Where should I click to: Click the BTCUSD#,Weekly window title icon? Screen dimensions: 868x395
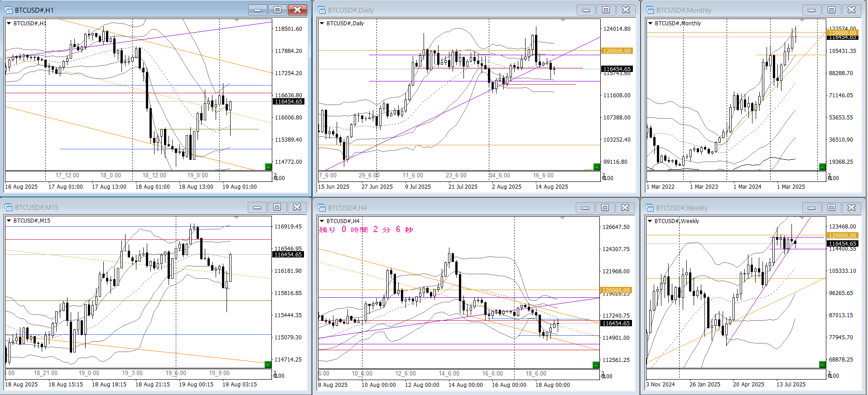650,208
